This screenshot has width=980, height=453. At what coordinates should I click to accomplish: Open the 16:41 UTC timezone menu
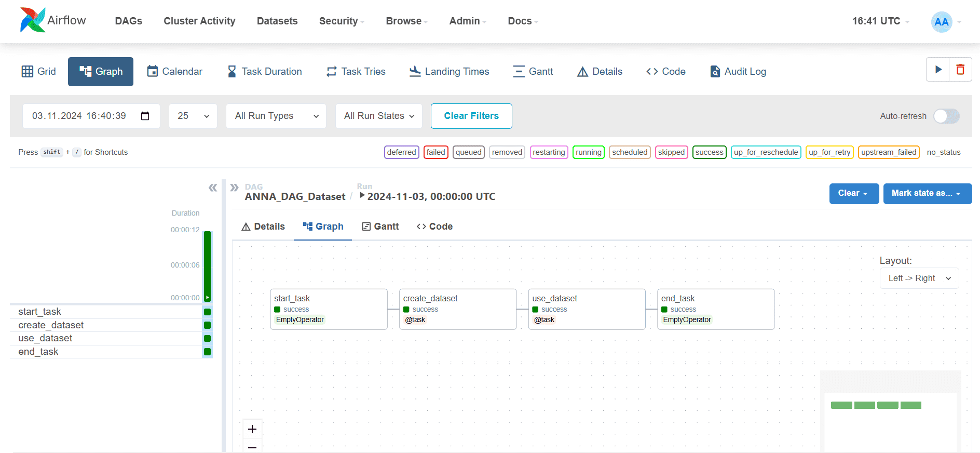(x=880, y=21)
